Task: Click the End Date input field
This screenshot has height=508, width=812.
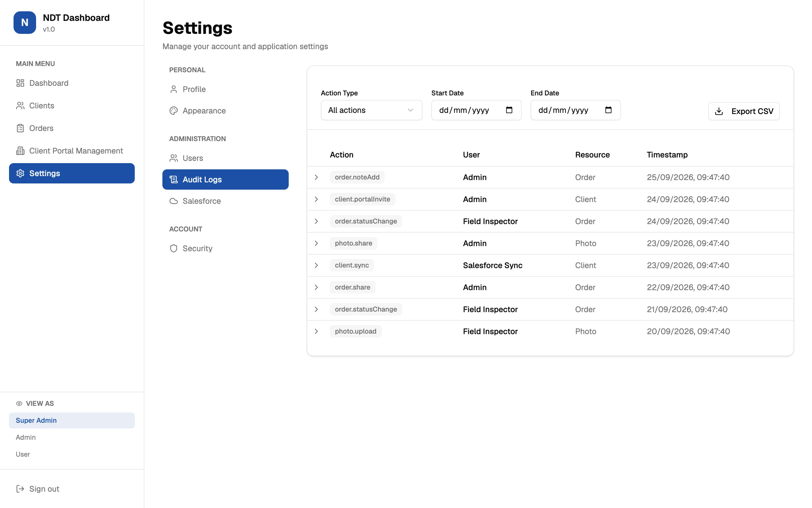Action: (x=575, y=110)
